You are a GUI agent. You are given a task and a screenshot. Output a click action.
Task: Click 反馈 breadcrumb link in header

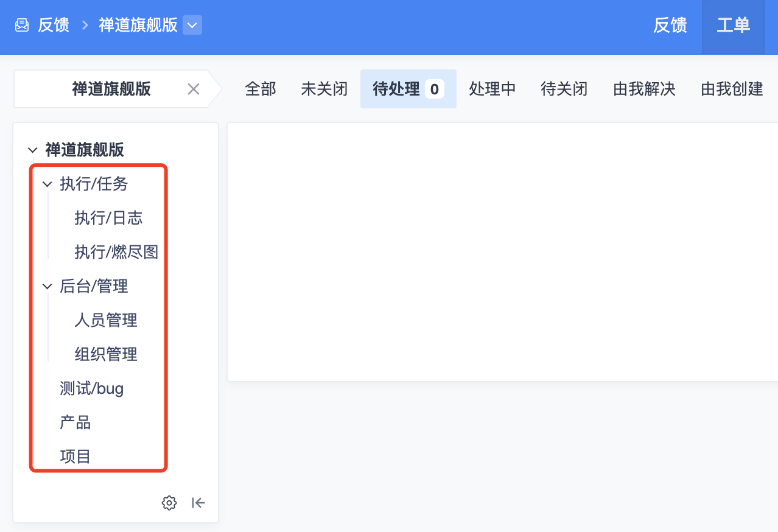pos(54,26)
